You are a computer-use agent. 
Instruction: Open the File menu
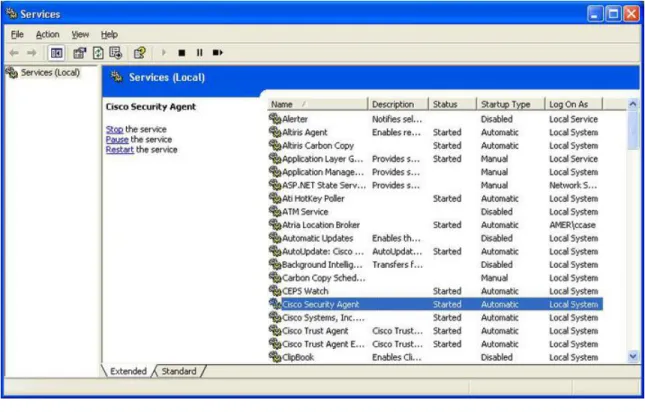[17, 35]
